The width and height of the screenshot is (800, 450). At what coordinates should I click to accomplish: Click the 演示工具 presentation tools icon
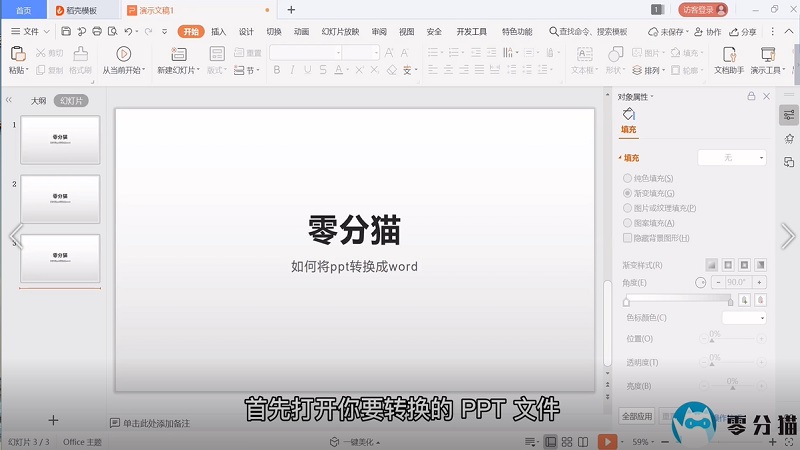[x=768, y=54]
